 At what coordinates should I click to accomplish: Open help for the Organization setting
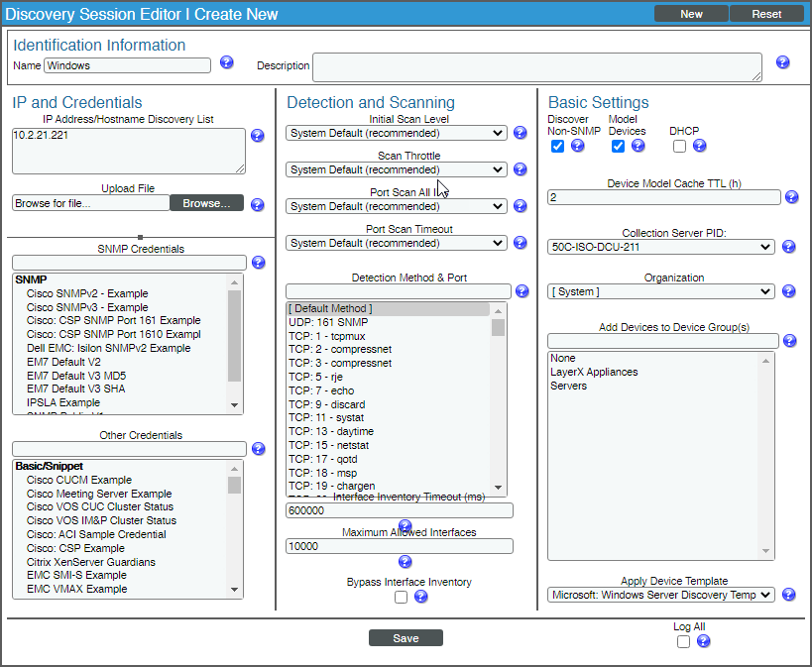[x=789, y=291]
